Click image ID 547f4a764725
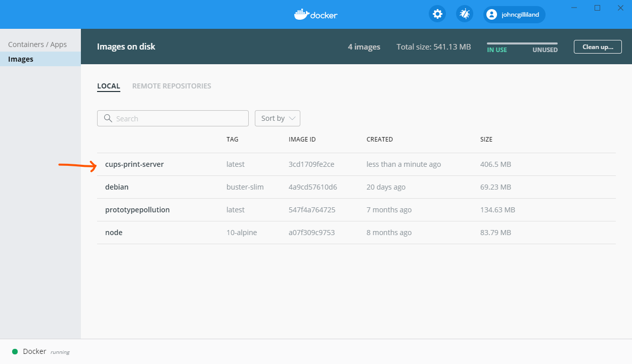The image size is (632, 364). [312, 210]
